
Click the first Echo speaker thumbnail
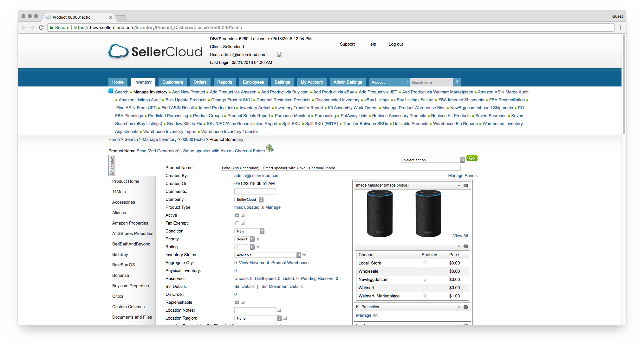click(x=380, y=213)
